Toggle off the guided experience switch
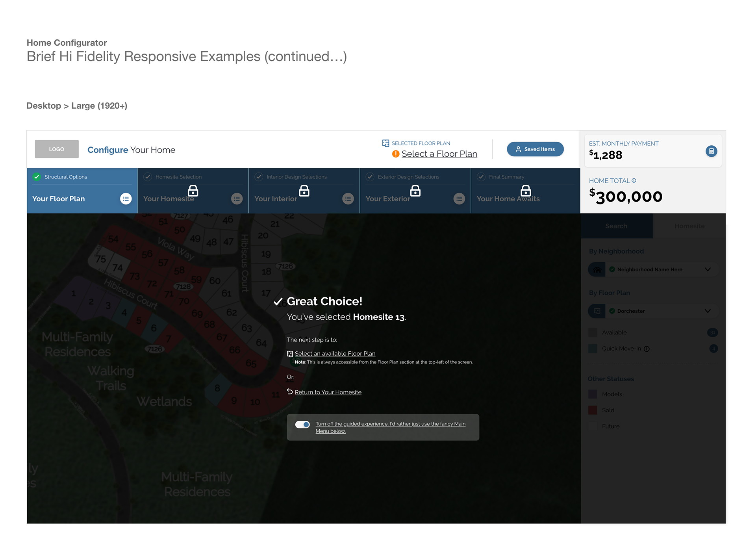Screen dimensions: 756x551 302,425
